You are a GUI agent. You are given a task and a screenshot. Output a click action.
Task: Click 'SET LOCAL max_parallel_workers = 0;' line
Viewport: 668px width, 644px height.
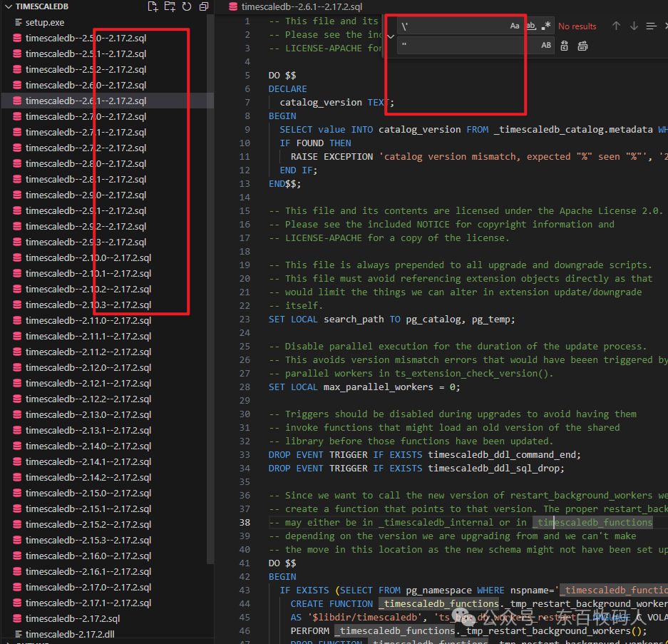[x=364, y=387]
